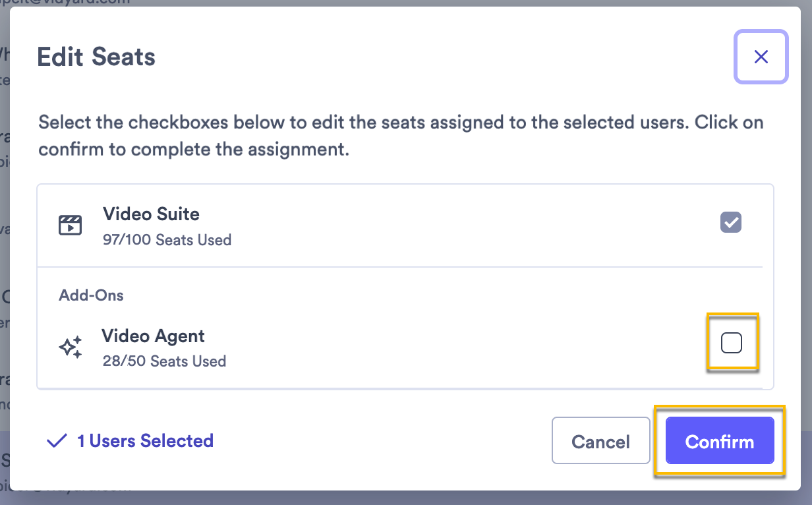Click the Video Agent label
812x505 pixels.
tap(154, 336)
